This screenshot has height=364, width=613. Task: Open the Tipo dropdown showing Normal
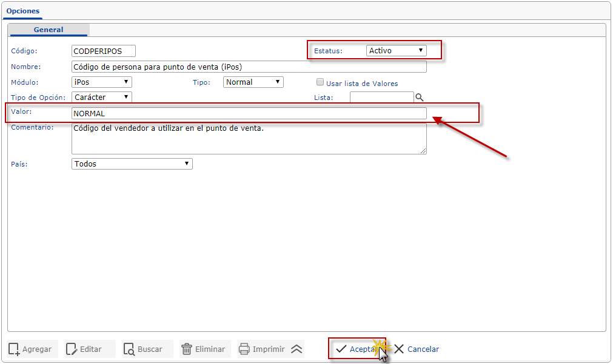253,82
